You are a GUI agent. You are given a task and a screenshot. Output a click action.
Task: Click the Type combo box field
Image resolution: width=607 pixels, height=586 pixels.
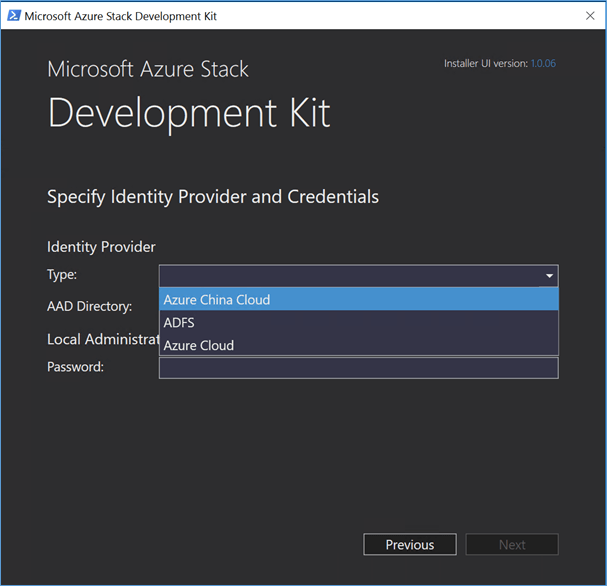[358, 276]
